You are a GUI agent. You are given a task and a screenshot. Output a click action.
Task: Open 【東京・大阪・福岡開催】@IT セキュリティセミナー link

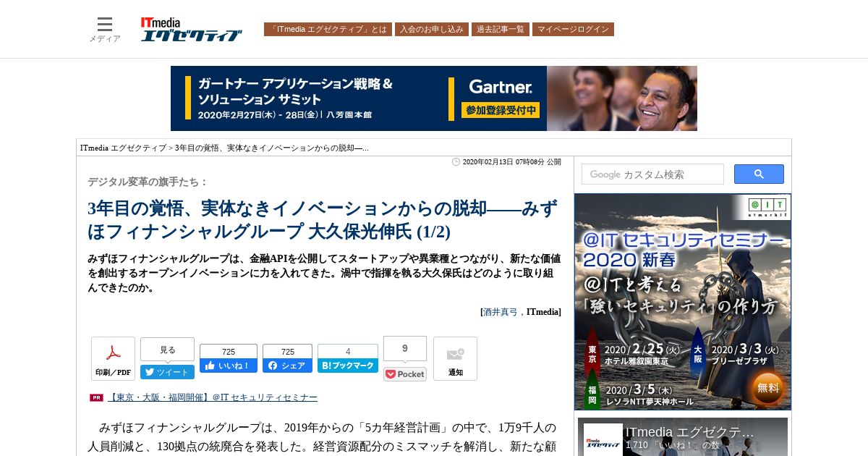click(x=213, y=397)
